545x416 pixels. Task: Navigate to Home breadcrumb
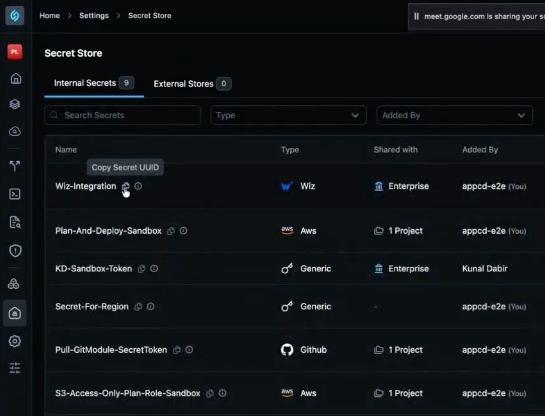click(x=50, y=16)
